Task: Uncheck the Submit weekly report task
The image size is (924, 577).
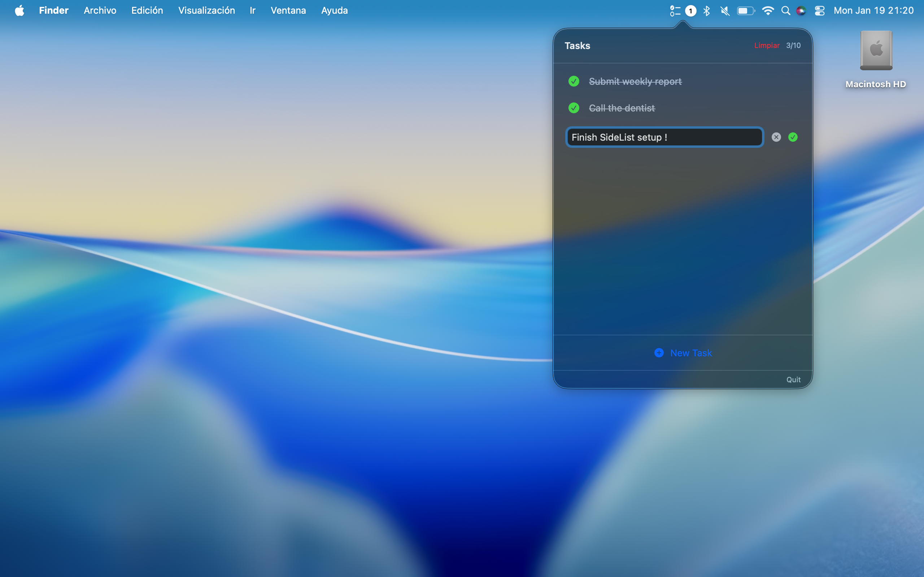Action: tap(574, 81)
